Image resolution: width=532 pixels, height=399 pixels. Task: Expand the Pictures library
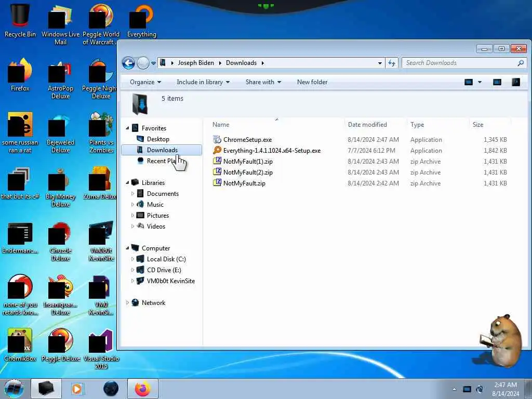click(132, 215)
